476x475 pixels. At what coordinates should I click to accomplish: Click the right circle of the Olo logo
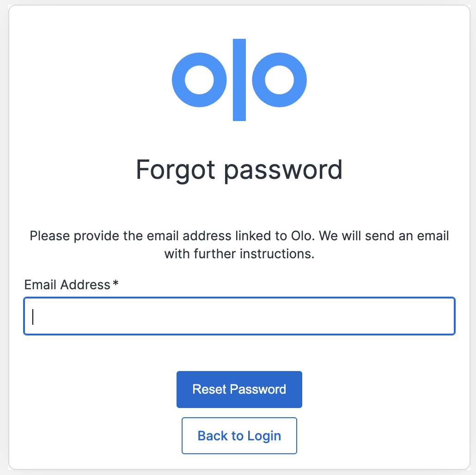[279, 80]
